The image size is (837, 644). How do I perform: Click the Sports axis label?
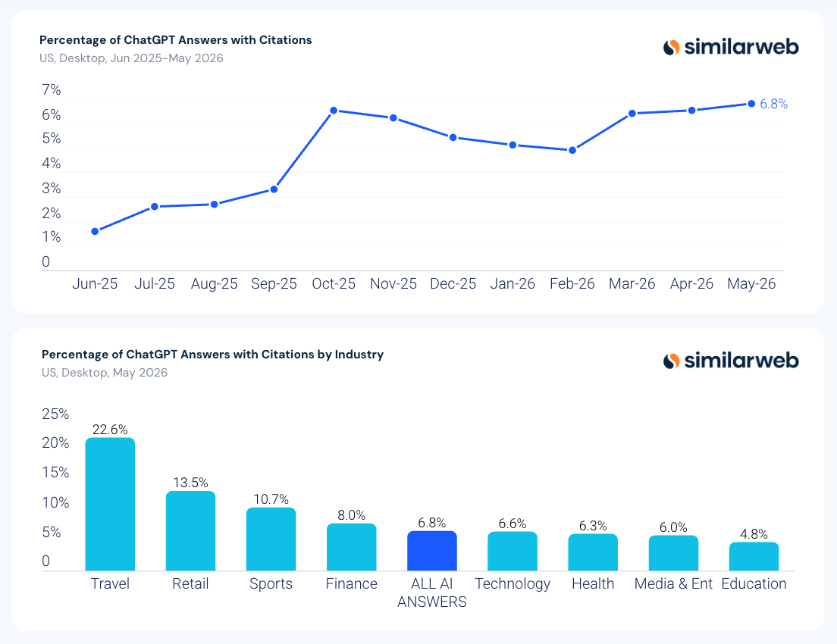271,584
